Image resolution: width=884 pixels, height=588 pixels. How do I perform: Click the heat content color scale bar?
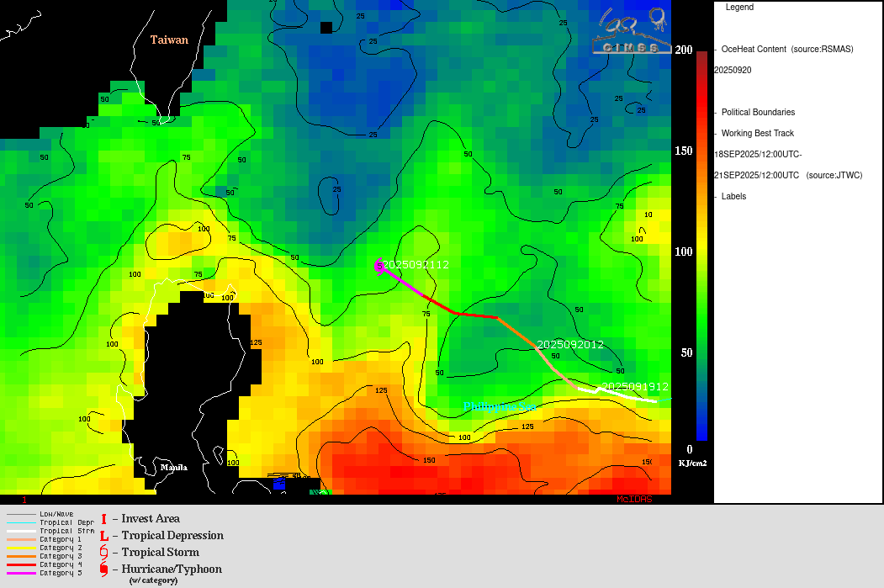point(701,246)
